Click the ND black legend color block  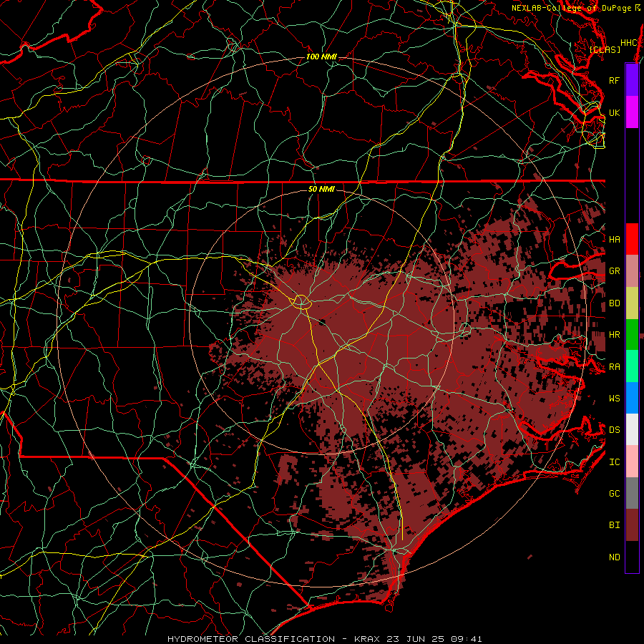(632, 557)
